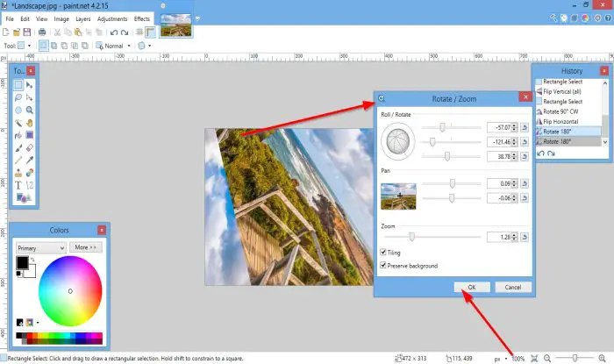Click the Zoom slider in Rotate / Zoom dialog
614x364 pixels.
point(432,237)
